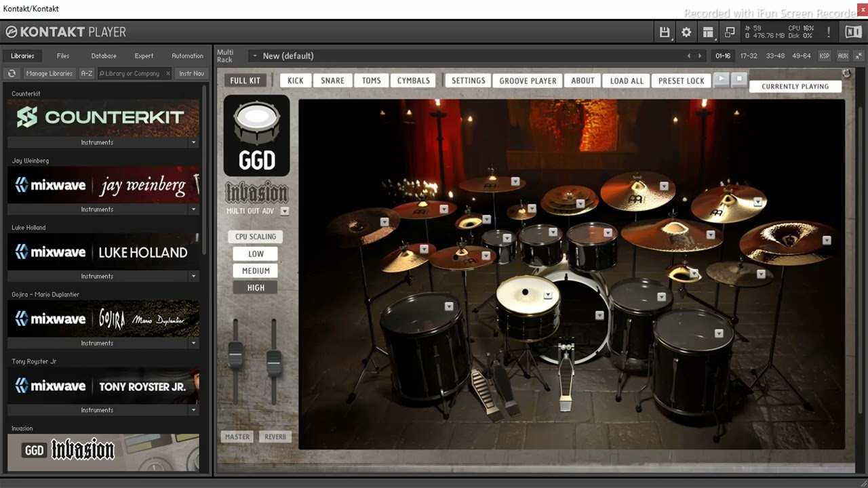868x488 pixels.
Task: Switch to the Expert tab
Action: pos(144,56)
